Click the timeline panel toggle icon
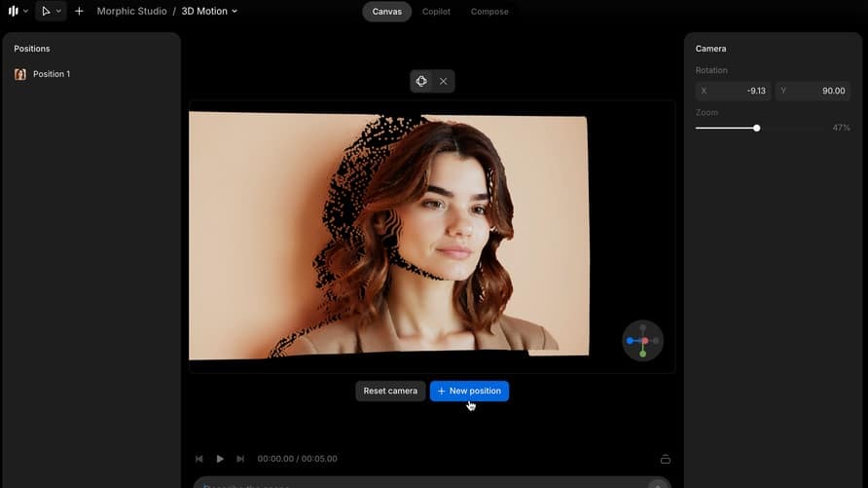The height and width of the screenshot is (488, 868). coord(666,459)
